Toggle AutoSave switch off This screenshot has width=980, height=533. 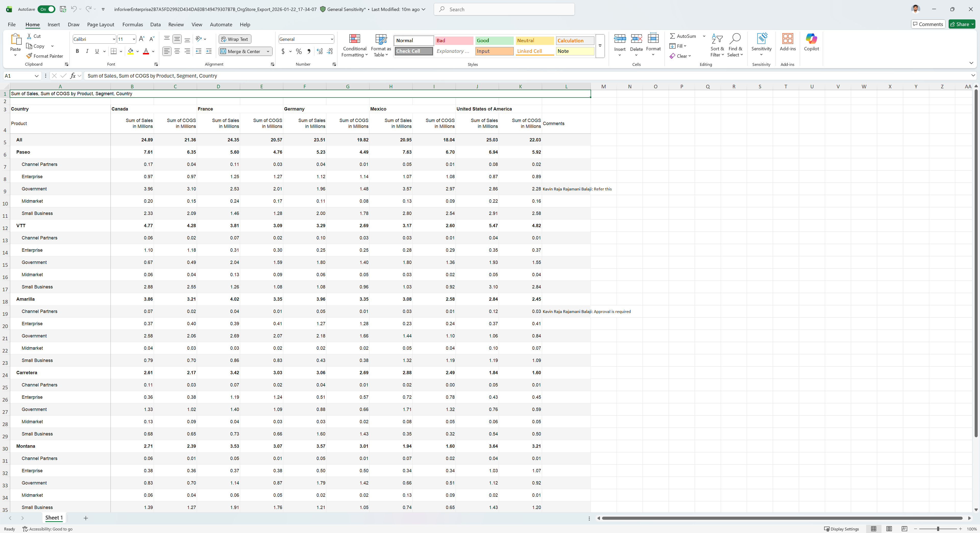tap(46, 9)
